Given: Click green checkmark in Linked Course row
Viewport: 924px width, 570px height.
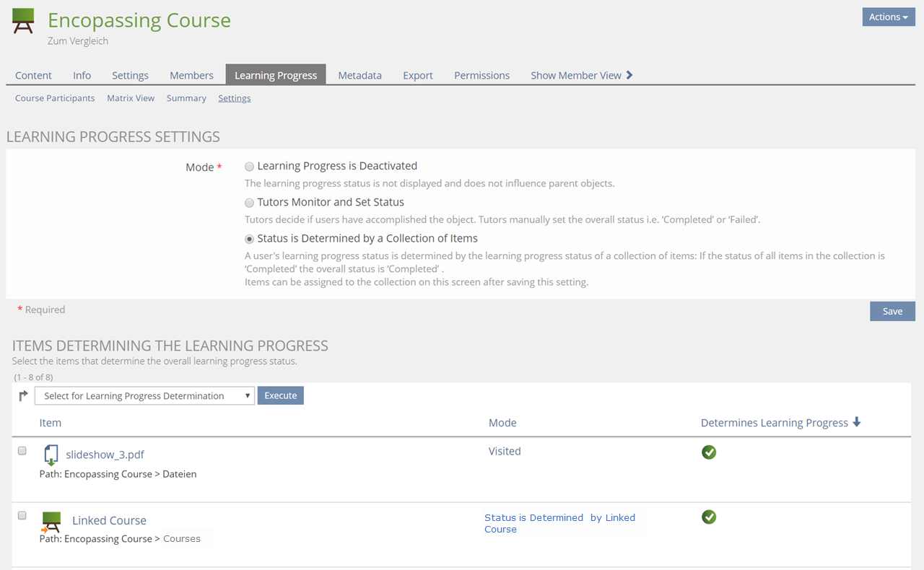Looking at the screenshot, I should point(709,517).
